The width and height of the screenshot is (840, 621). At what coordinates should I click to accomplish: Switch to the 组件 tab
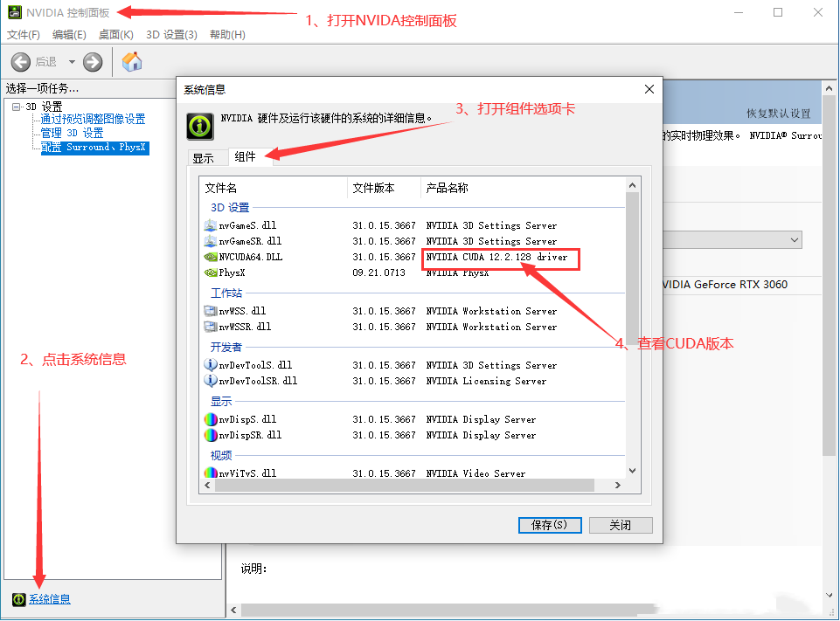(x=246, y=157)
